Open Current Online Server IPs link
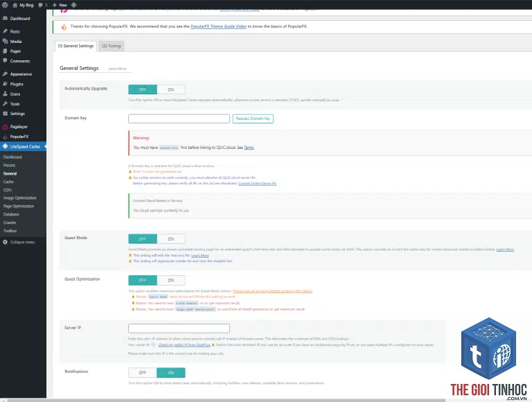The image size is (532, 402). pyautogui.click(x=257, y=184)
